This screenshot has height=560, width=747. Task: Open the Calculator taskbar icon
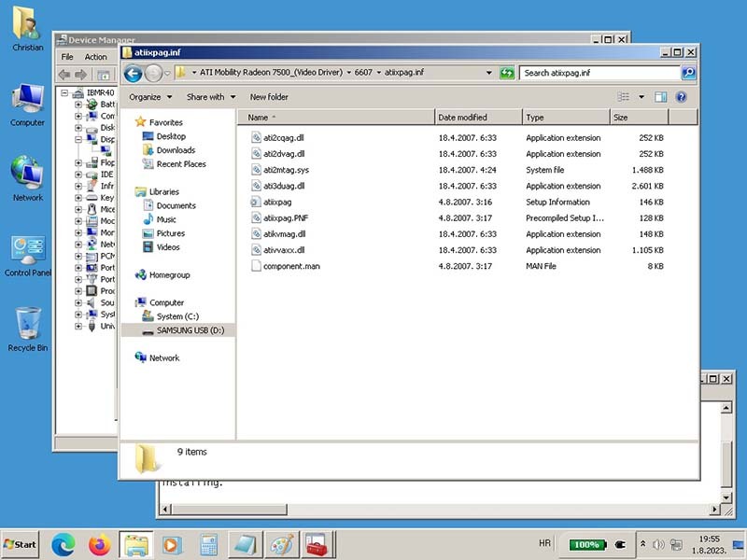[208, 544]
